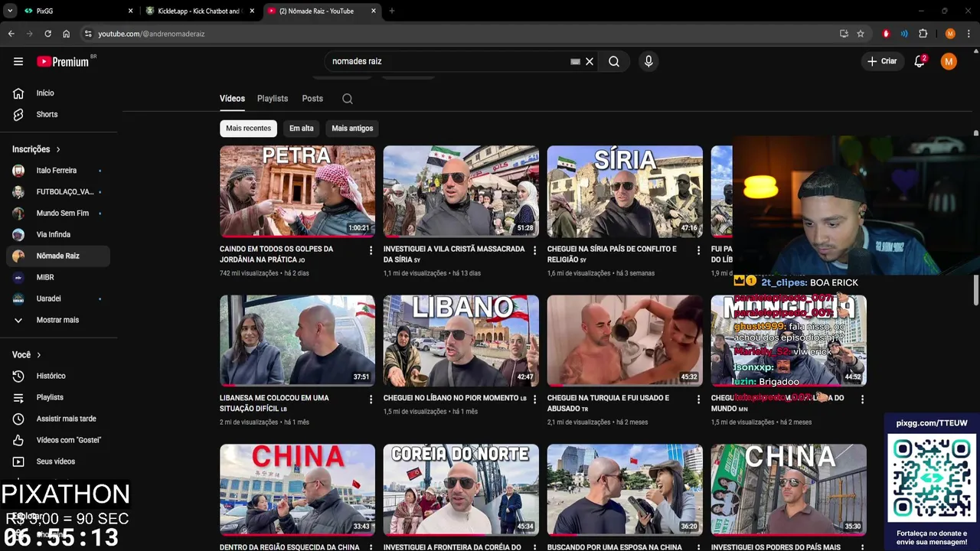Viewport: 980px width, 551px height.
Task: Open Assistir mais tarde in sidebar
Action: click(x=58, y=419)
